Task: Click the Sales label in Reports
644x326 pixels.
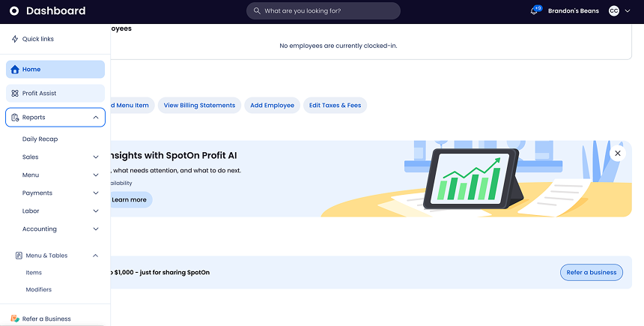Action: click(31, 157)
